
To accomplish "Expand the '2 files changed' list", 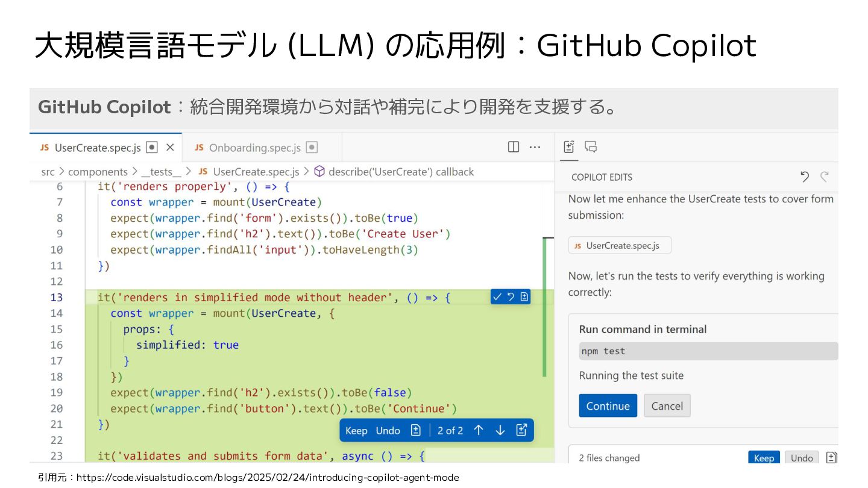I will pyautogui.click(x=609, y=458).
